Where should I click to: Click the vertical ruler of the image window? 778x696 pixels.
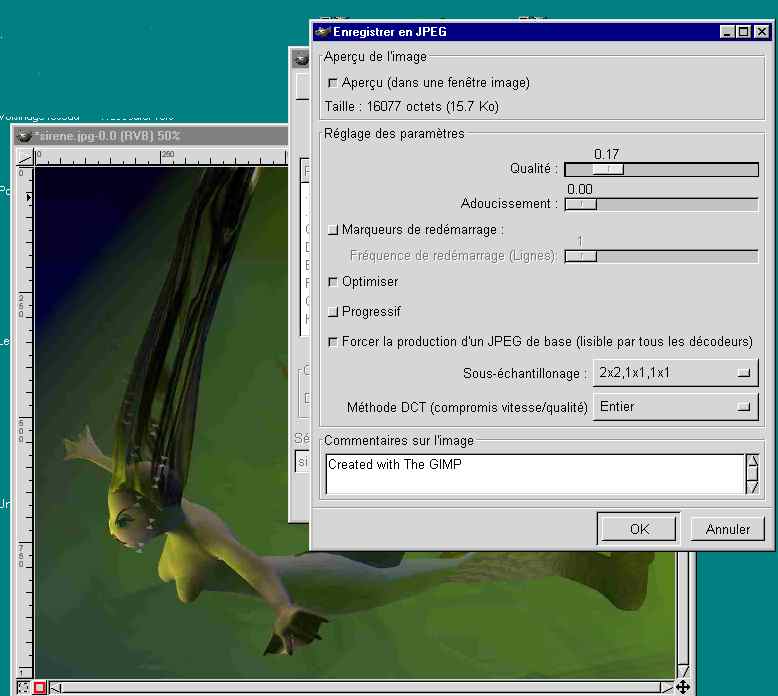[24, 423]
